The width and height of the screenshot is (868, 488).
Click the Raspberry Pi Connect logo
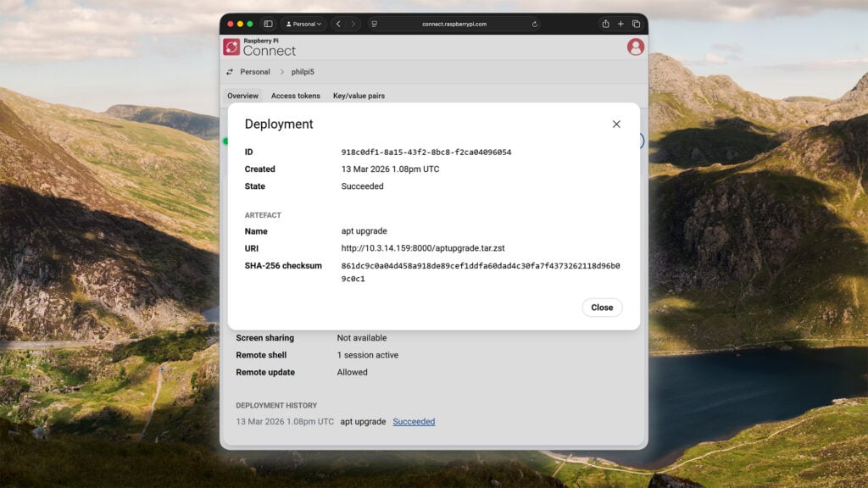tap(259, 47)
